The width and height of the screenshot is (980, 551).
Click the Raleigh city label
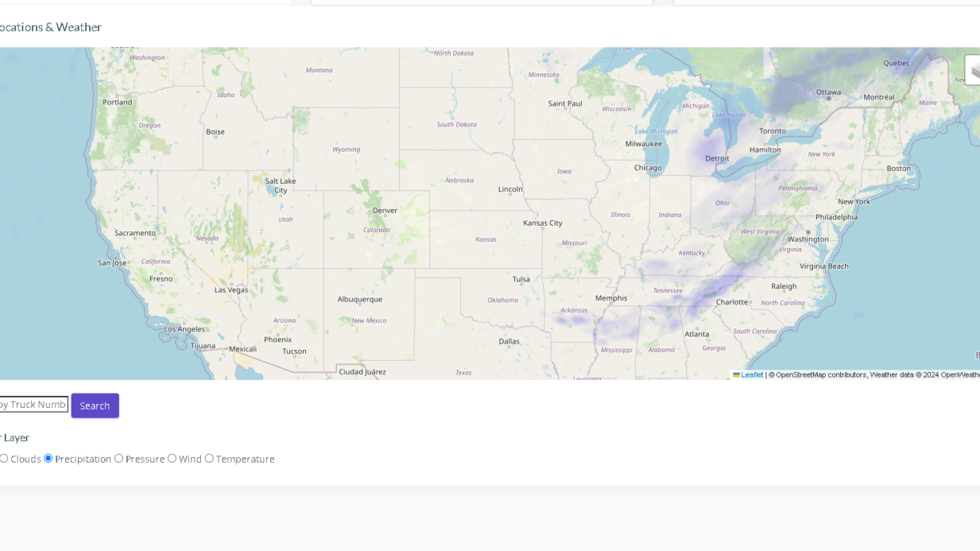(x=784, y=286)
